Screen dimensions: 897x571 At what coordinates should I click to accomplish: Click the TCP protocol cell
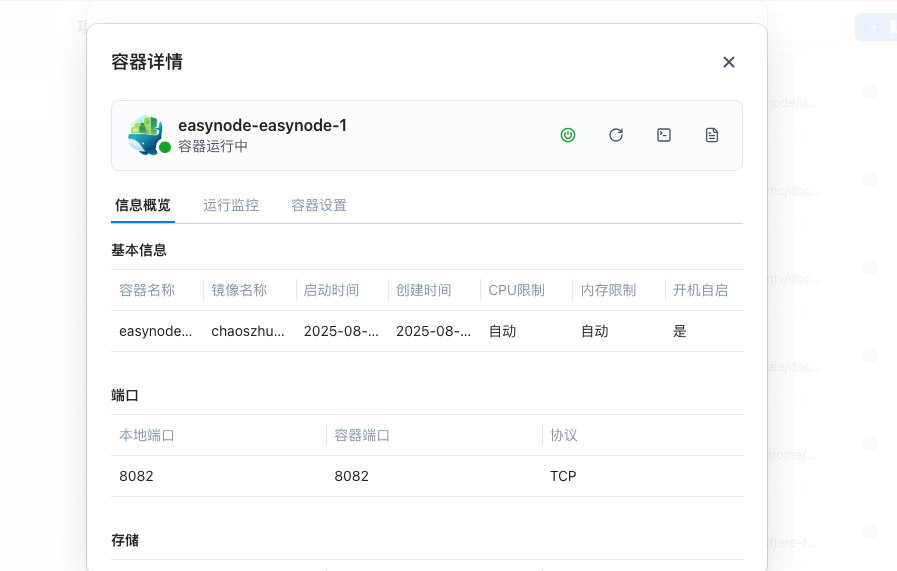(x=563, y=476)
